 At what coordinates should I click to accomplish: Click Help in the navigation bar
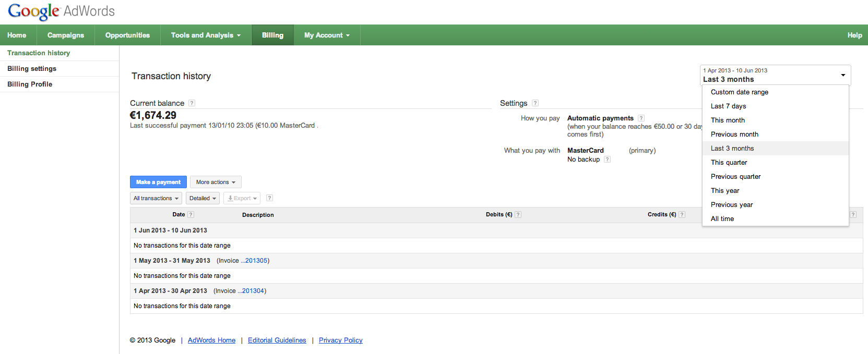pyautogui.click(x=854, y=35)
